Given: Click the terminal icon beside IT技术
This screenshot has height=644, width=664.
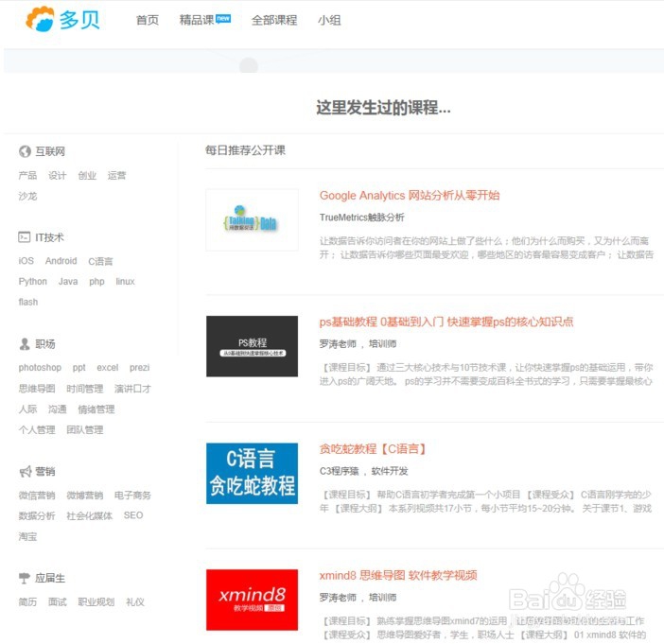Looking at the screenshot, I should 25,237.
